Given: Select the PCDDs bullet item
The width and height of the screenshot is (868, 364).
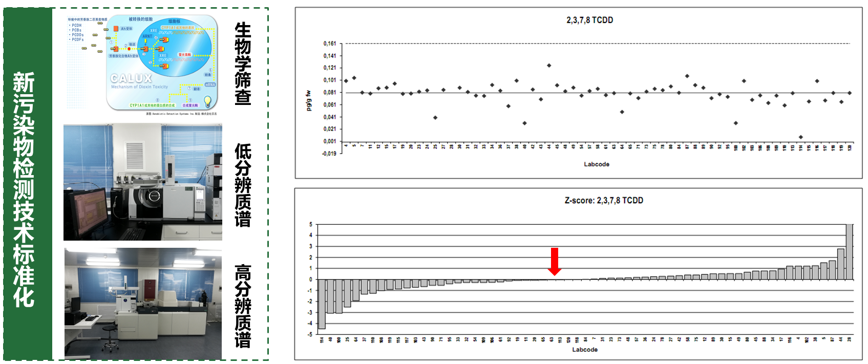Looking at the screenshot, I should click(77, 35).
